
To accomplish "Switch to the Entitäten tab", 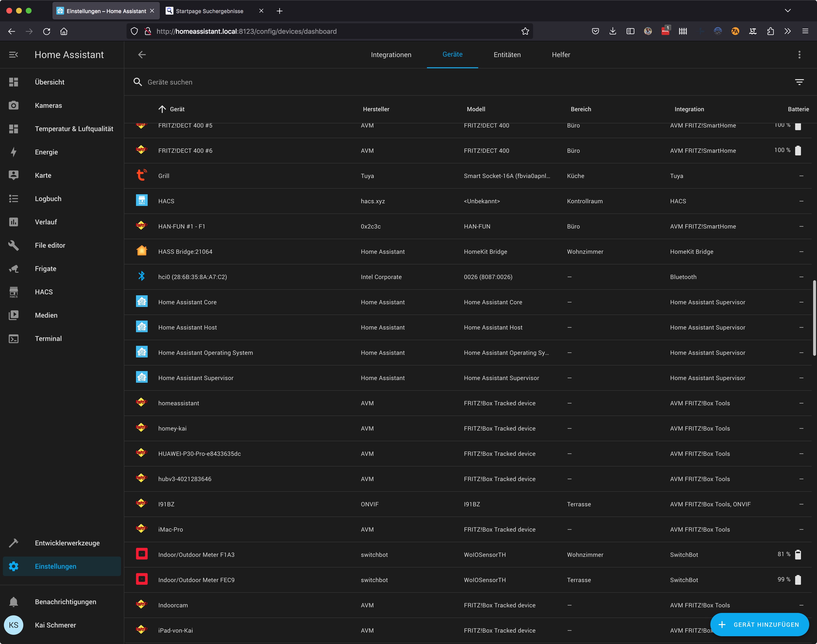I will [x=507, y=55].
